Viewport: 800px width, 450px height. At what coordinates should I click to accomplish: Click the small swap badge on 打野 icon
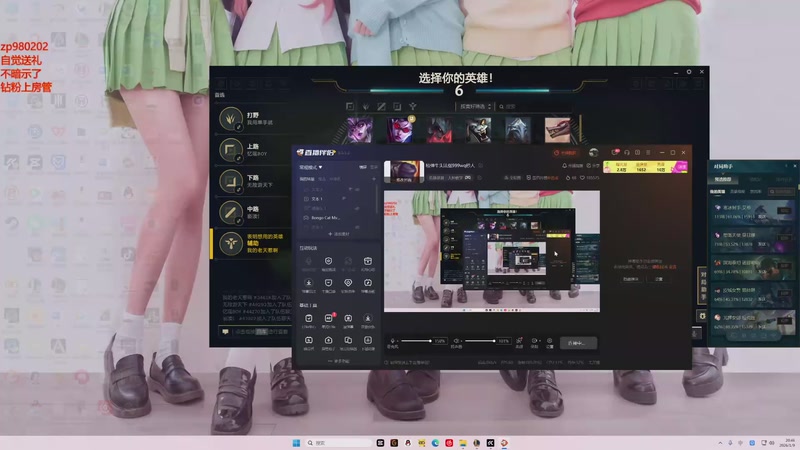tap(238, 127)
